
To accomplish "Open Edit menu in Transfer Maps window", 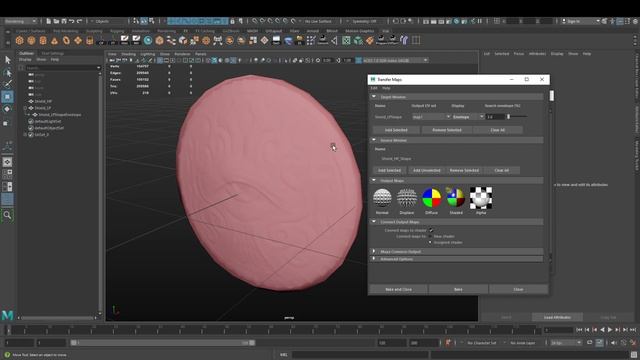I will coord(374,88).
